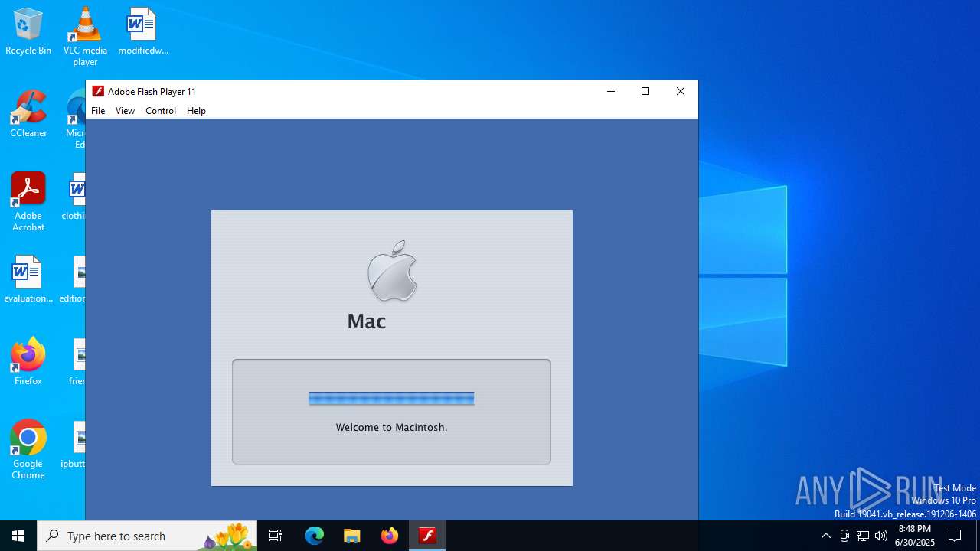
Task: Open the volume control tray icon
Action: [881, 536]
